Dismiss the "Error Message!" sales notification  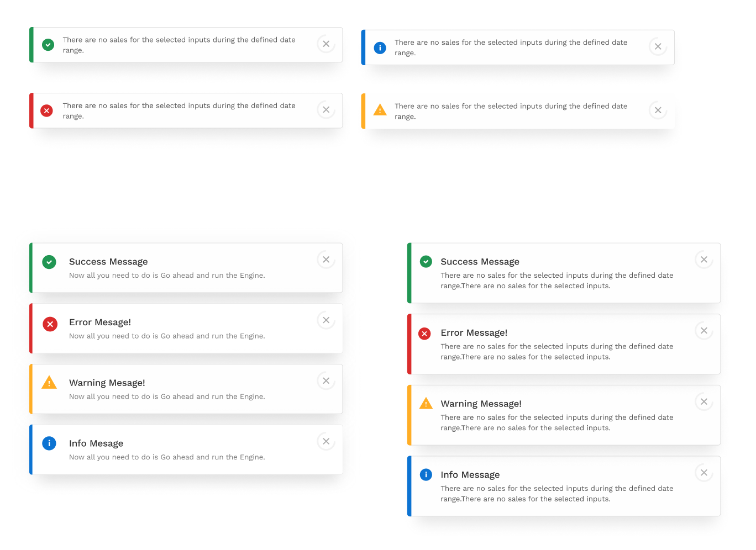tap(704, 331)
